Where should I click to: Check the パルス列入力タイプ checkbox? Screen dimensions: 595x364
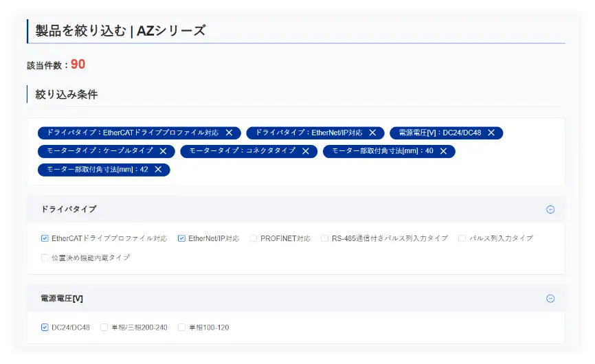click(x=462, y=238)
